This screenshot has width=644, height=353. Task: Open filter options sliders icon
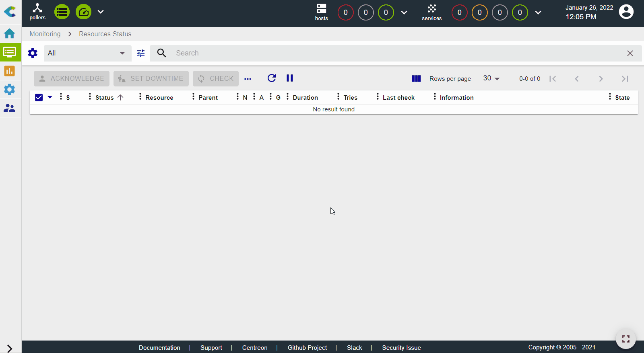140,53
